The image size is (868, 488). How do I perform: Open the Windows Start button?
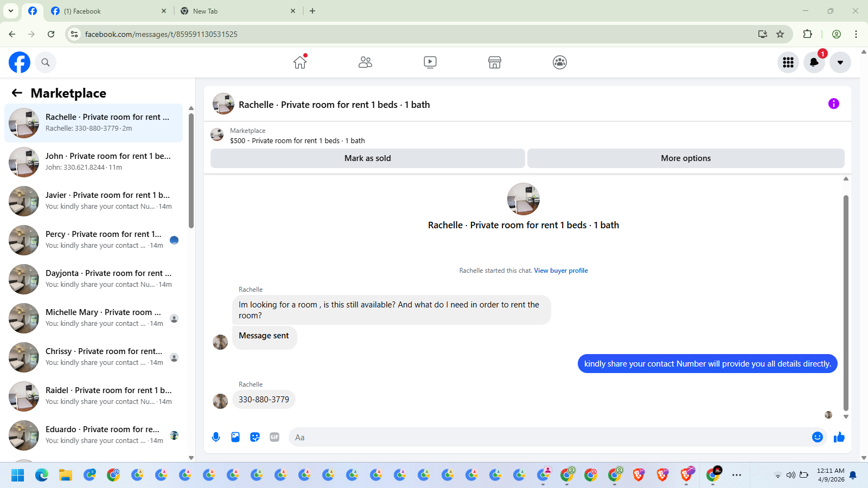pyautogui.click(x=18, y=476)
